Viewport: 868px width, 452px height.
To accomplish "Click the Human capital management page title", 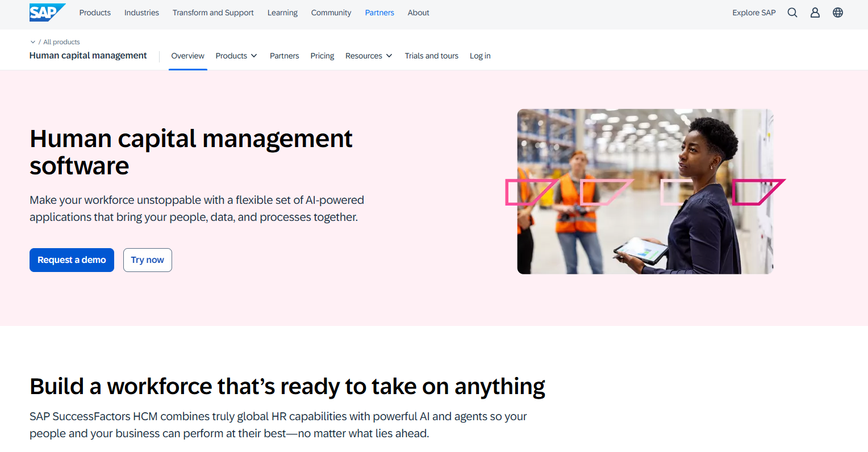I will (x=88, y=55).
